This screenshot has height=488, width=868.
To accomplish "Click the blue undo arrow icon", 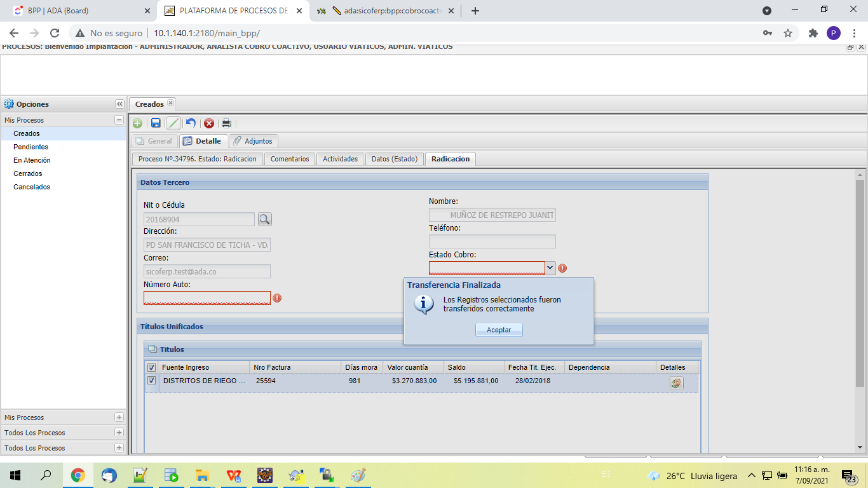I will (191, 123).
